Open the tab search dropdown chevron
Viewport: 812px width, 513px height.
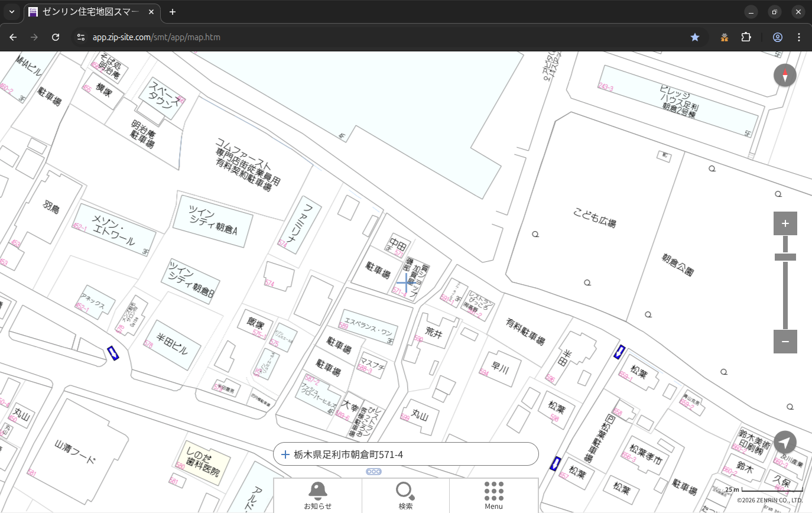pos(12,12)
